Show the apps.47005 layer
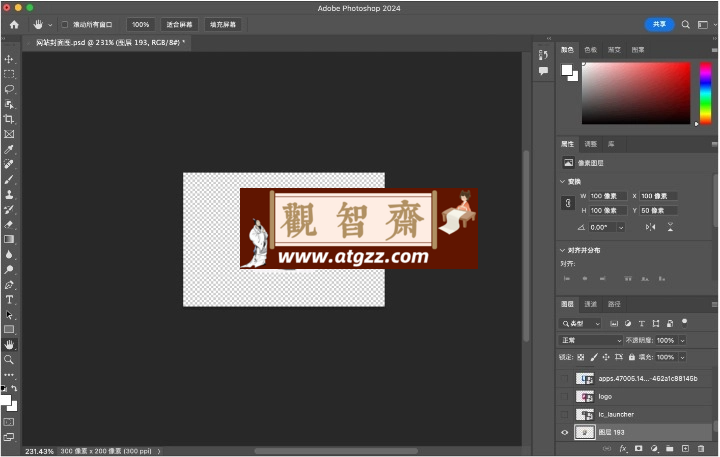The width and height of the screenshot is (720, 457). tap(565, 378)
